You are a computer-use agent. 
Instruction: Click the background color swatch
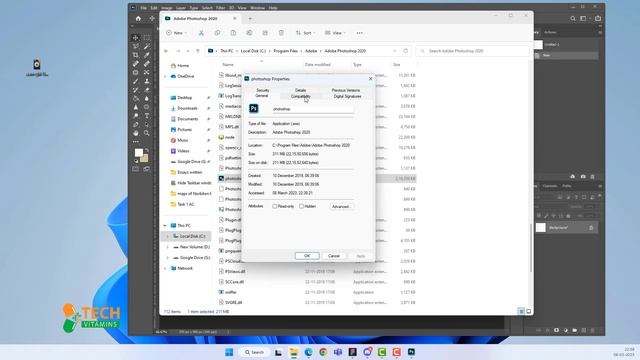pyautogui.click(x=145, y=158)
